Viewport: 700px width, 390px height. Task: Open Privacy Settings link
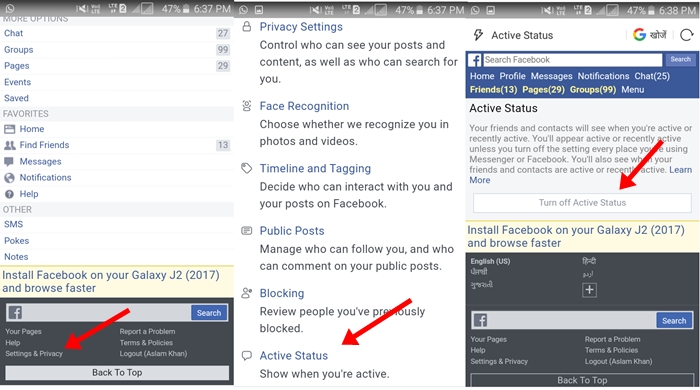point(301,27)
